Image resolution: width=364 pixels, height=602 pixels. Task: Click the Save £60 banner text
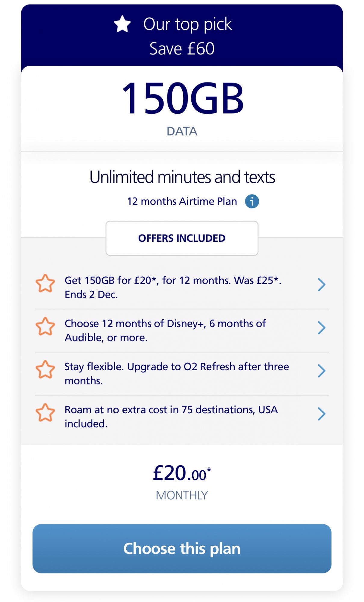tap(182, 49)
